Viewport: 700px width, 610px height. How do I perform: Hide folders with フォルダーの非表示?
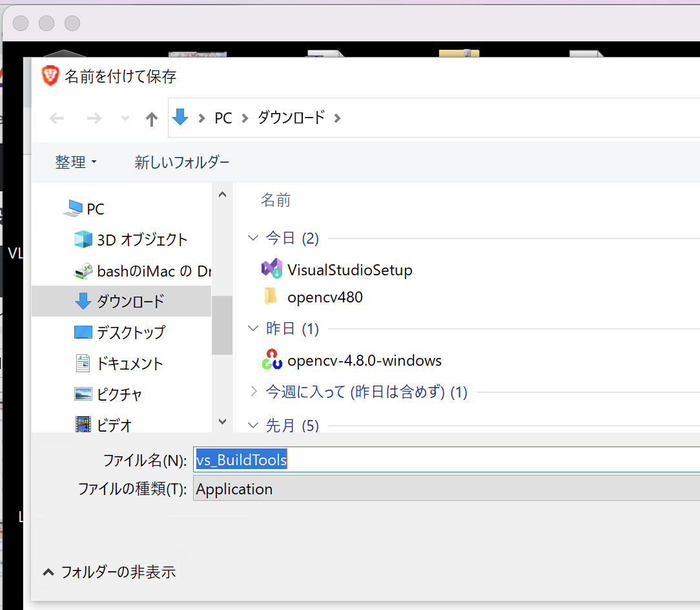(x=109, y=572)
